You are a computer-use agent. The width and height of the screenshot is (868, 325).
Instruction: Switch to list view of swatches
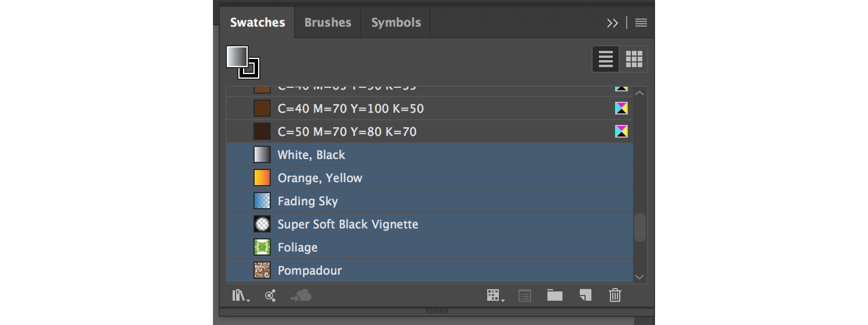(606, 59)
